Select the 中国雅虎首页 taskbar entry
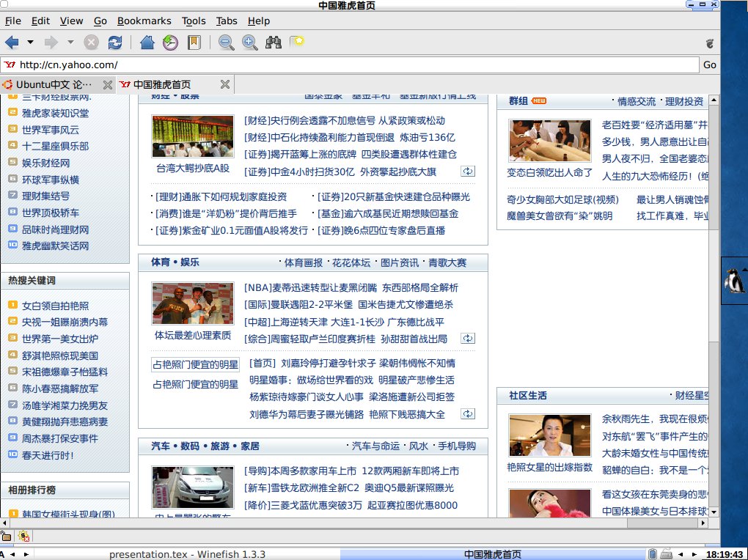Image resolution: width=748 pixels, height=560 pixels. [x=493, y=554]
